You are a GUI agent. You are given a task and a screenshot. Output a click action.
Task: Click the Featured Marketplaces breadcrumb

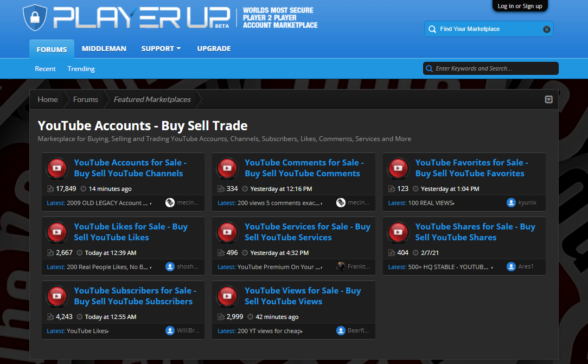click(152, 99)
